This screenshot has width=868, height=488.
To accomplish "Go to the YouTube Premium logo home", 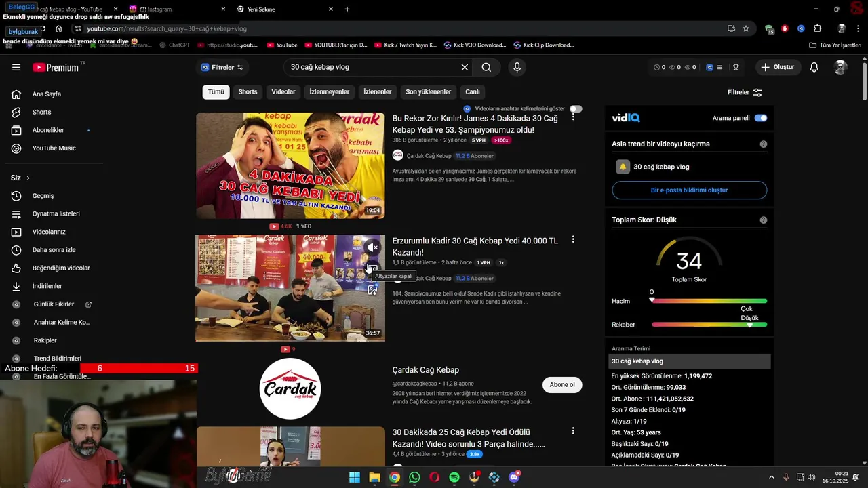I will 55,67.
